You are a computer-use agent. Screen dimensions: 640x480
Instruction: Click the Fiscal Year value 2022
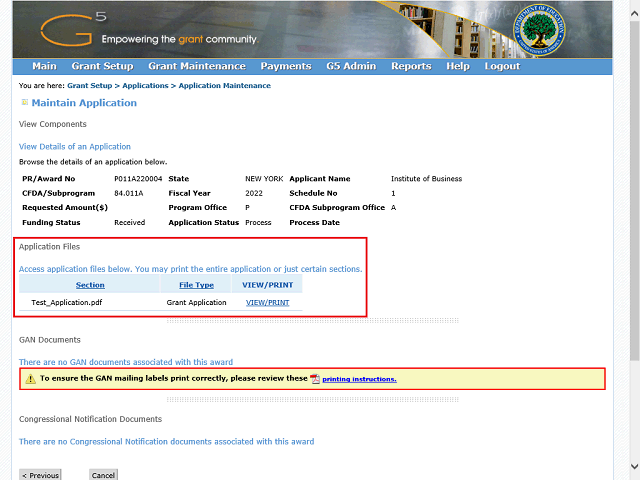(x=254, y=193)
